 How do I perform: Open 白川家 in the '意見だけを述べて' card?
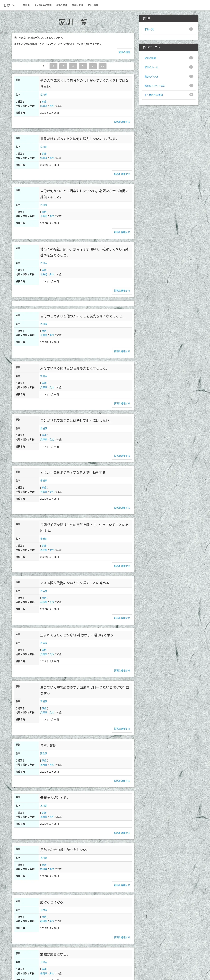pos(44,147)
